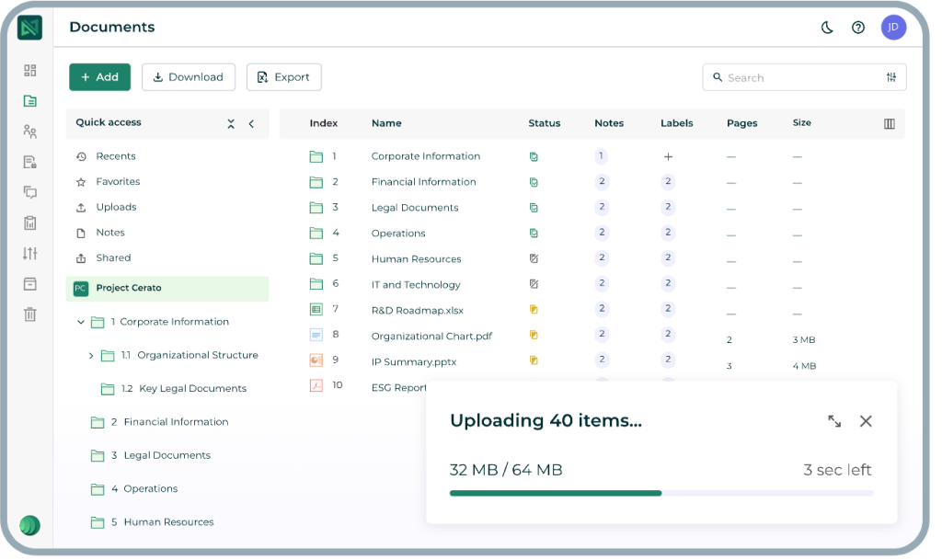Collapse the Quick access side panel
Screen dimensions: 942x560
[251, 123]
